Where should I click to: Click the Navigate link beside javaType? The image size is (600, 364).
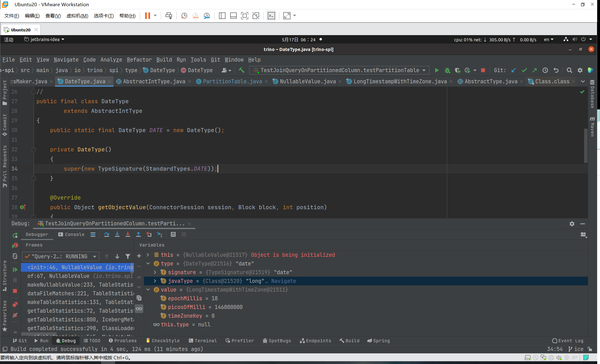click(x=283, y=281)
